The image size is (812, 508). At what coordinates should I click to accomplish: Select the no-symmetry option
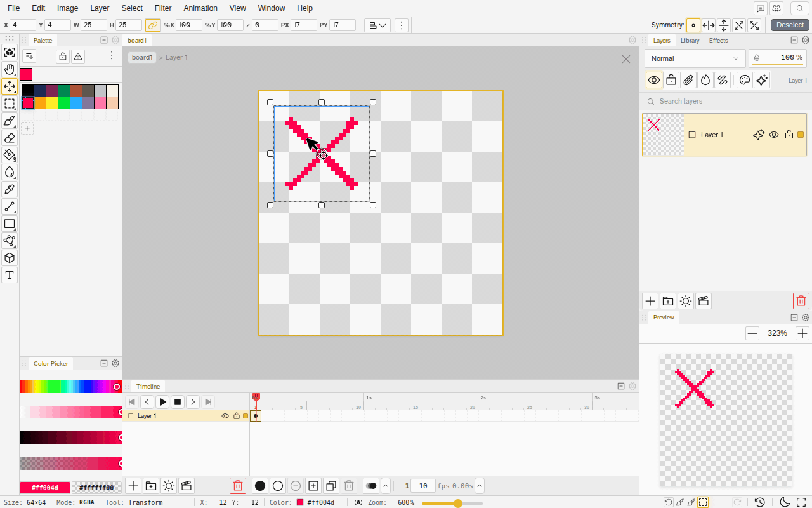[693, 25]
